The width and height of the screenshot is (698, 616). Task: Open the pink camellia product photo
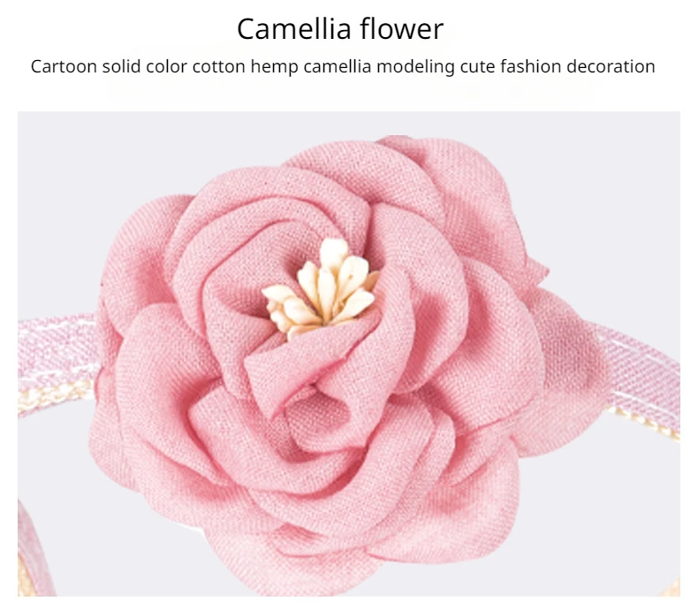click(x=349, y=354)
